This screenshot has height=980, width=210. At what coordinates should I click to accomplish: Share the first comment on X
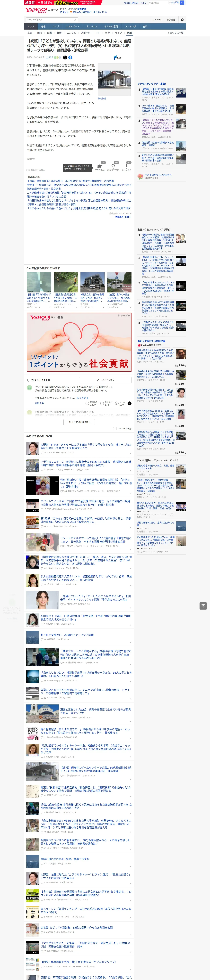point(130,403)
